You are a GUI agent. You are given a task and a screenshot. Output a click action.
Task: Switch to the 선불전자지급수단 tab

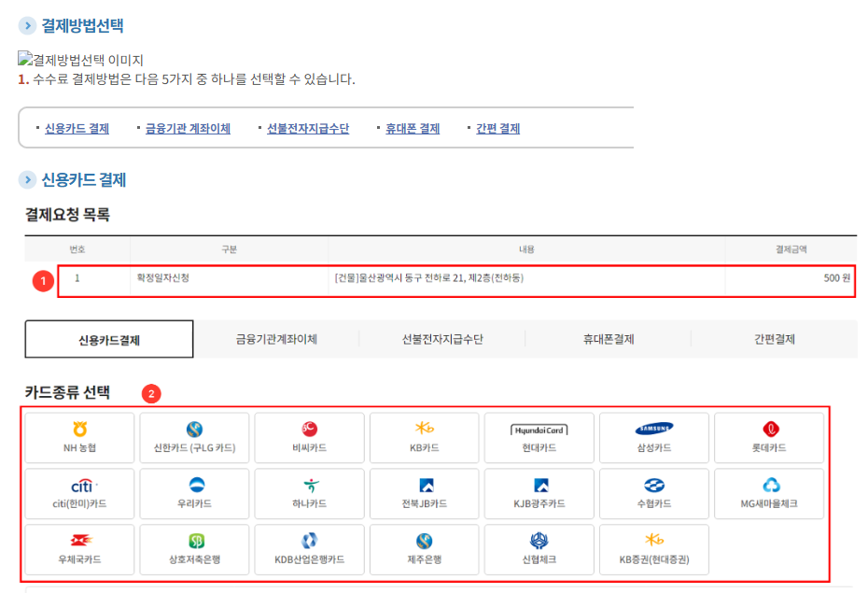tap(442, 339)
